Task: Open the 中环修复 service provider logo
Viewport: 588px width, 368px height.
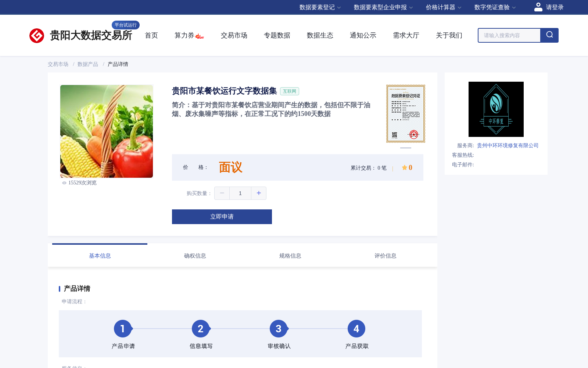Action: (496, 109)
